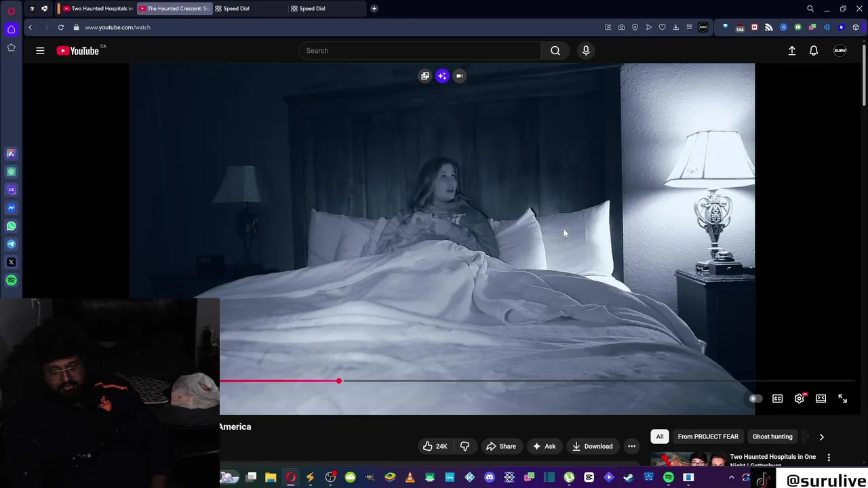The image size is (868, 488).
Task: Click the page vertical scrollbar
Action: [864, 75]
